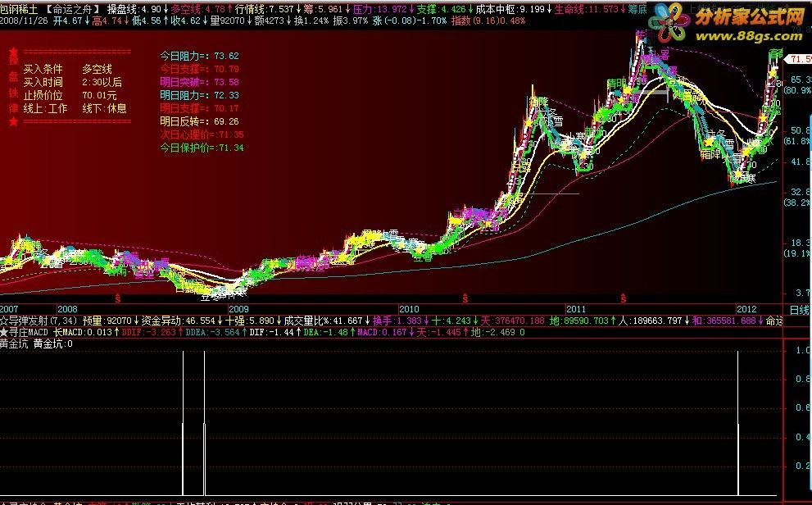Click the 黄金坑:0 indicator value
812x505 pixels.
coord(53,344)
